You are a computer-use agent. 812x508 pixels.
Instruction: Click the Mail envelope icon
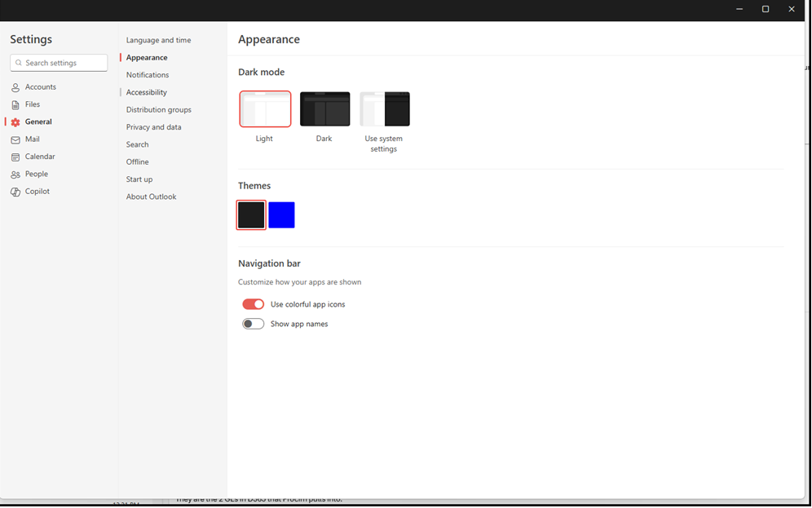[x=15, y=139]
